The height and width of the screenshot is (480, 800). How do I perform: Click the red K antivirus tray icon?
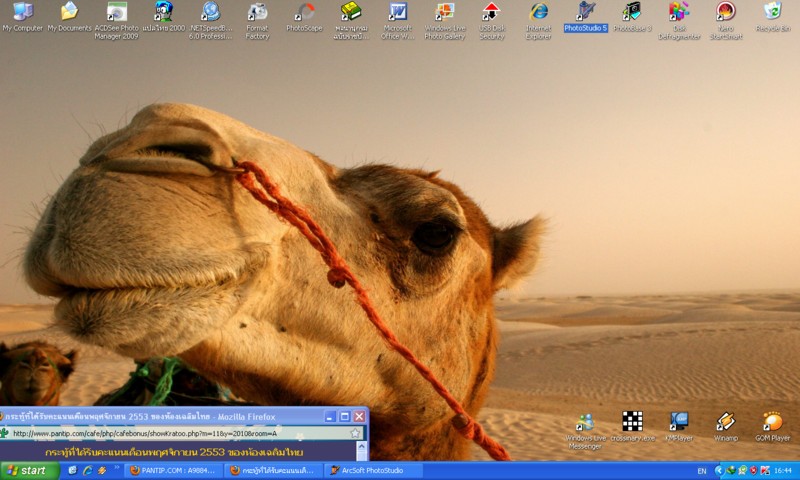click(x=765, y=470)
